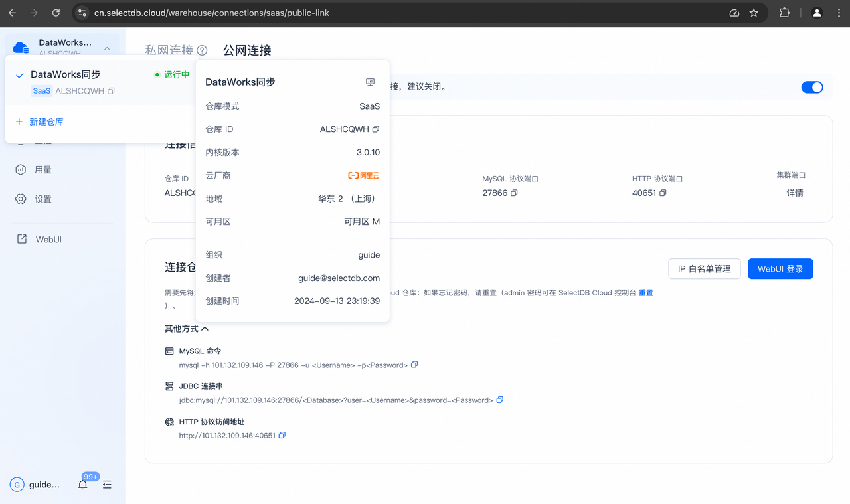Collapse the 其他方式 section
The image size is (850, 504).
pyautogui.click(x=187, y=329)
